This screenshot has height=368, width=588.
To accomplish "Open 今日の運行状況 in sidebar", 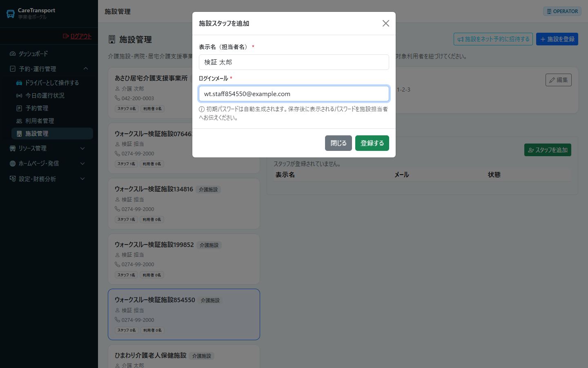I will [x=52, y=95].
